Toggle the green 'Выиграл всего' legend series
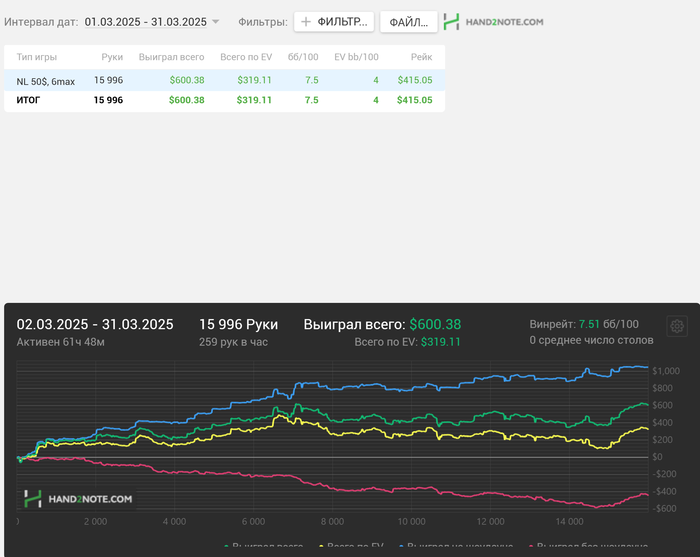 [x=266, y=549]
